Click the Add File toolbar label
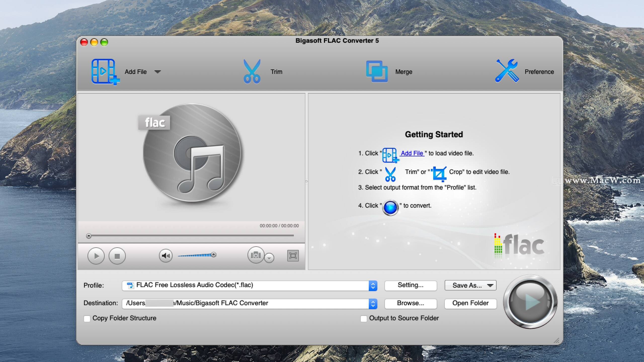644x362 pixels. 136,72
